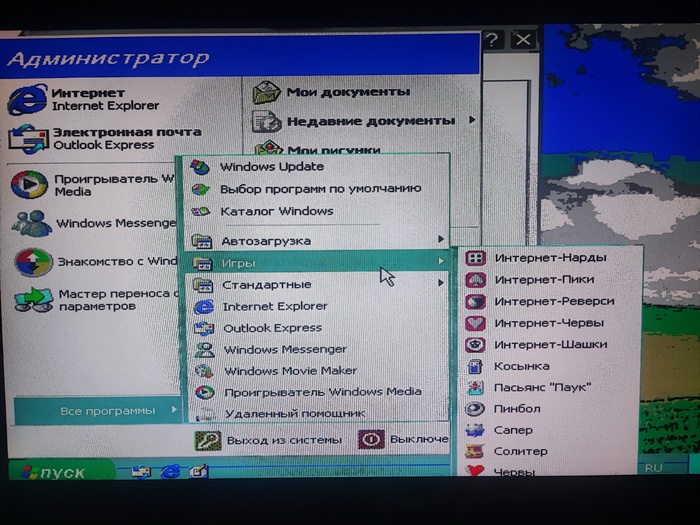Click Internet Explorer quick launch taskbar icon
Screen dimensions: 700x525
coord(170,471)
